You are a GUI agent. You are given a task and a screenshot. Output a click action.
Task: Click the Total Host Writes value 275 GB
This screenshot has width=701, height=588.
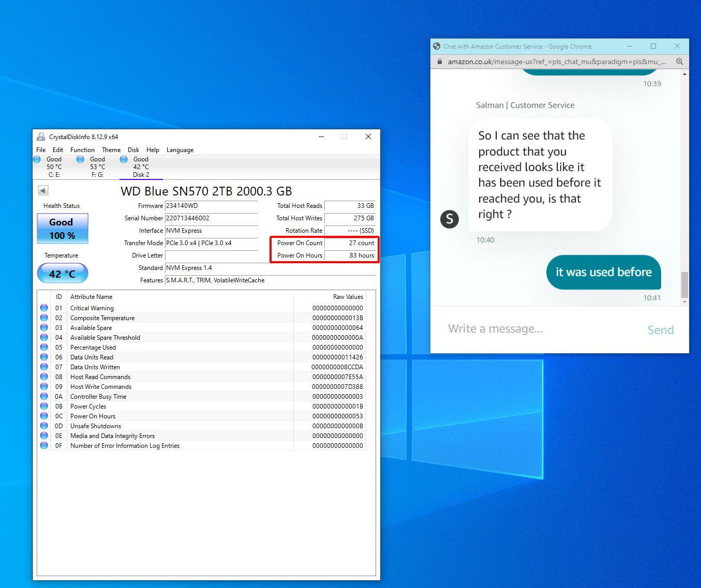[x=350, y=218]
